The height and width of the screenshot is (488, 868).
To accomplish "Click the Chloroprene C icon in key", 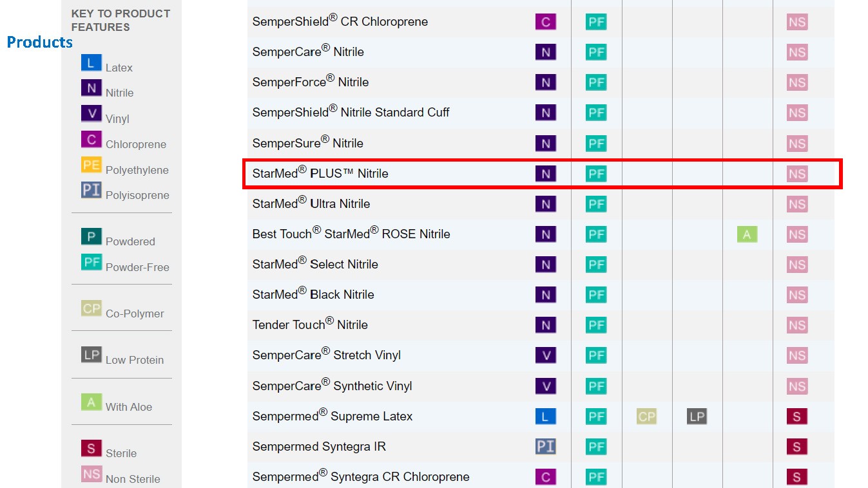I will pos(92,139).
